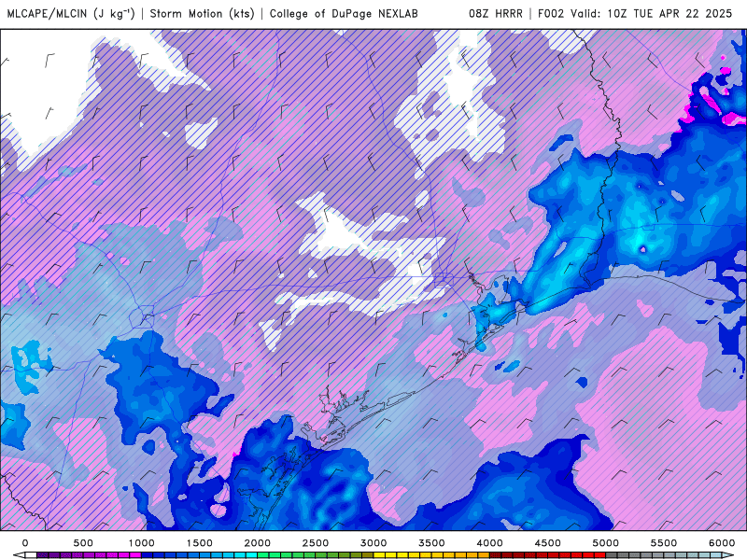Select the yellow swatch under 3500

pyautogui.click(x=426, y=555)
